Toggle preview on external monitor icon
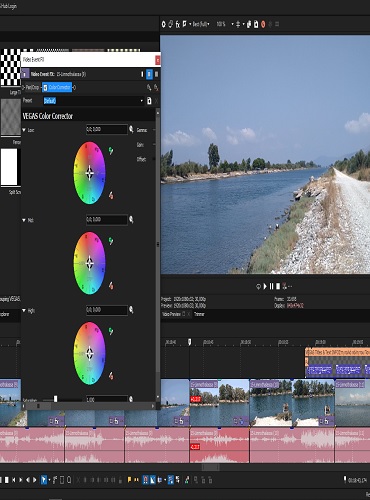 [x=171, y=24]
